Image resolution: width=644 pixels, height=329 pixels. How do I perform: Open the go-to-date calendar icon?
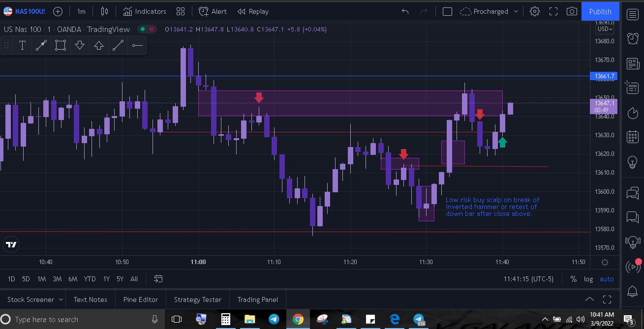(158, 279)
